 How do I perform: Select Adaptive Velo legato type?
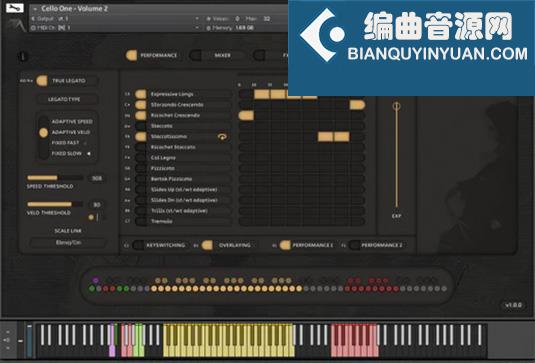click(x=71, y=132)
